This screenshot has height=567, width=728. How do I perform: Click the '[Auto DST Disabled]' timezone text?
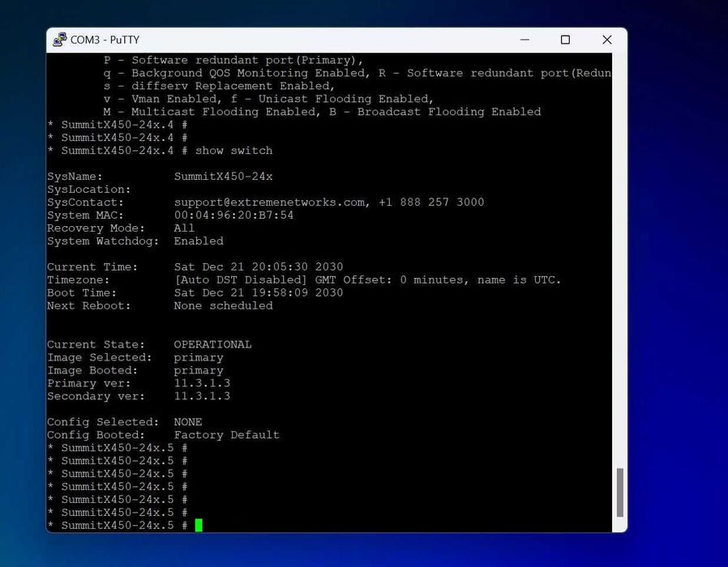(241, 279)
